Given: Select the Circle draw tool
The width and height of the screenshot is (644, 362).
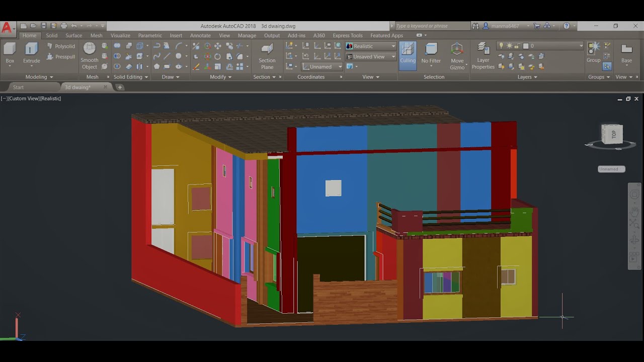Looking at the screenshot, I should click(178, 56).
